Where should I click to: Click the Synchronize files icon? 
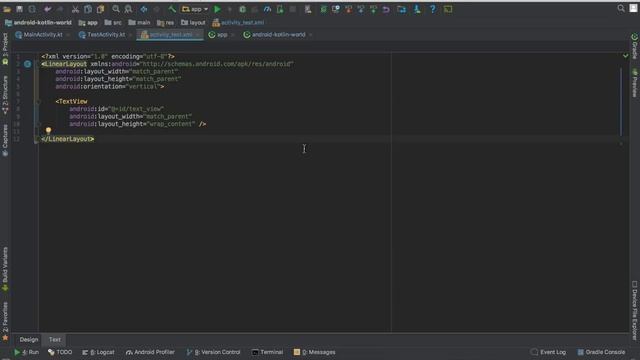pos(32,9)
